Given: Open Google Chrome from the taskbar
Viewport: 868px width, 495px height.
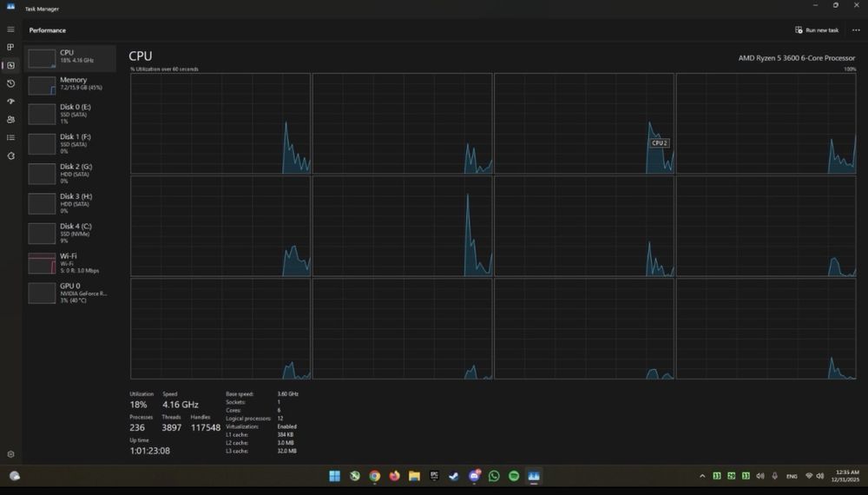Looking at the screenshot, I should (375, 476).
